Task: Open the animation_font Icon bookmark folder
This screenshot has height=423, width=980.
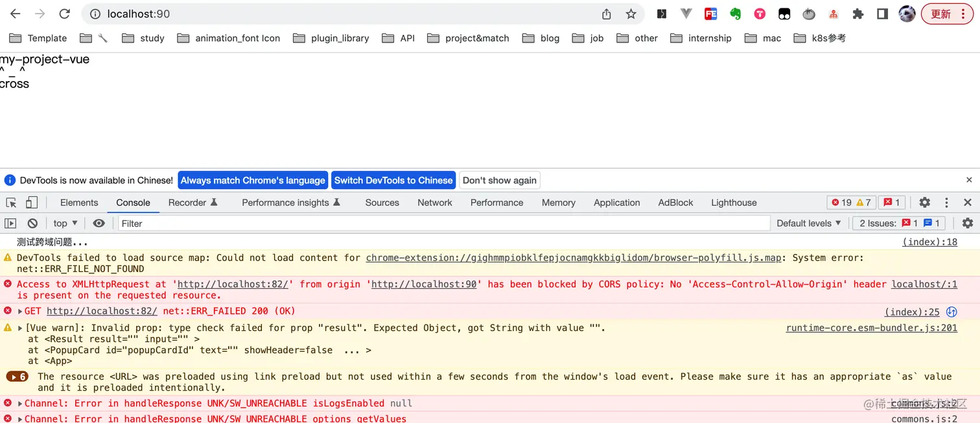Action: pos(229,38)
